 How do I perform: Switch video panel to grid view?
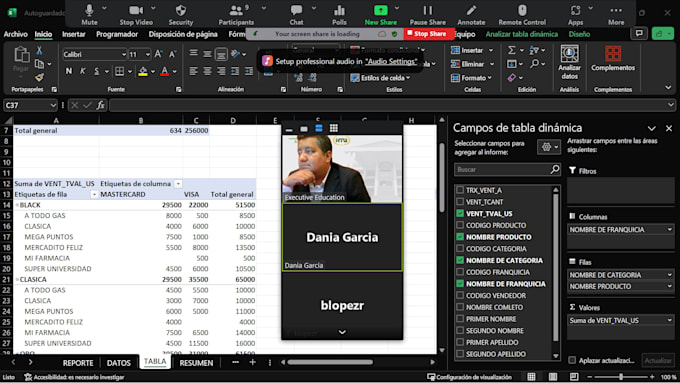(x=333, y=128)
